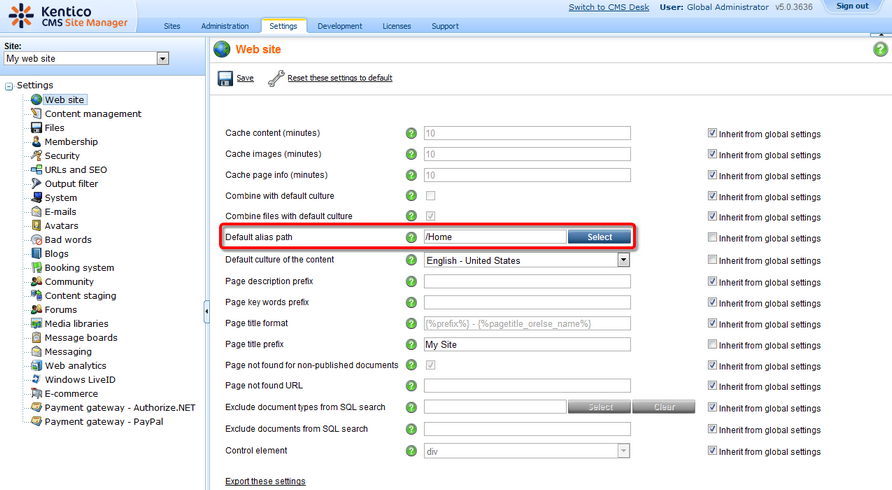Enable Inherit from global for Default alias path
Screen dimensions: 892x490
coord(712,238)
